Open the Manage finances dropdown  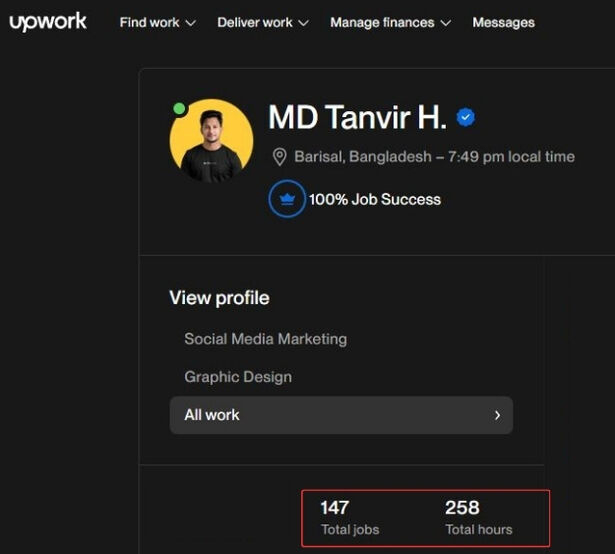click(x=390, y=22)
